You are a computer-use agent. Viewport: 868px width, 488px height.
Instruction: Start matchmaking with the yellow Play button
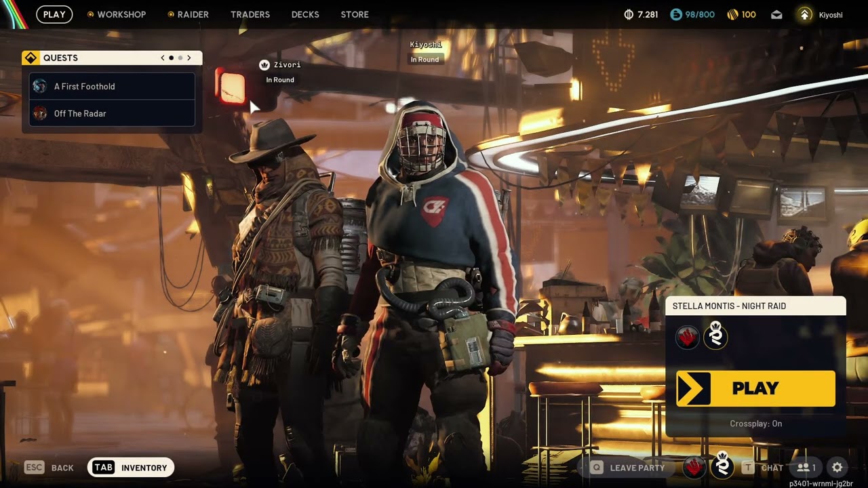tap(755, 388)
